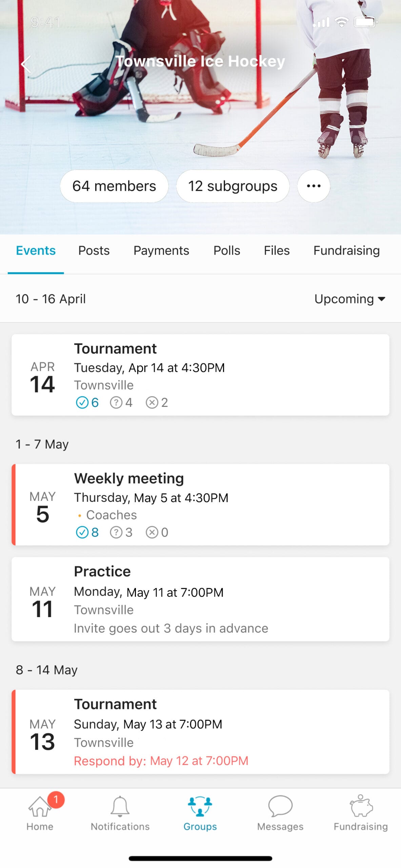
Task: Tap the 64 members button
Action: pos(114,186)
